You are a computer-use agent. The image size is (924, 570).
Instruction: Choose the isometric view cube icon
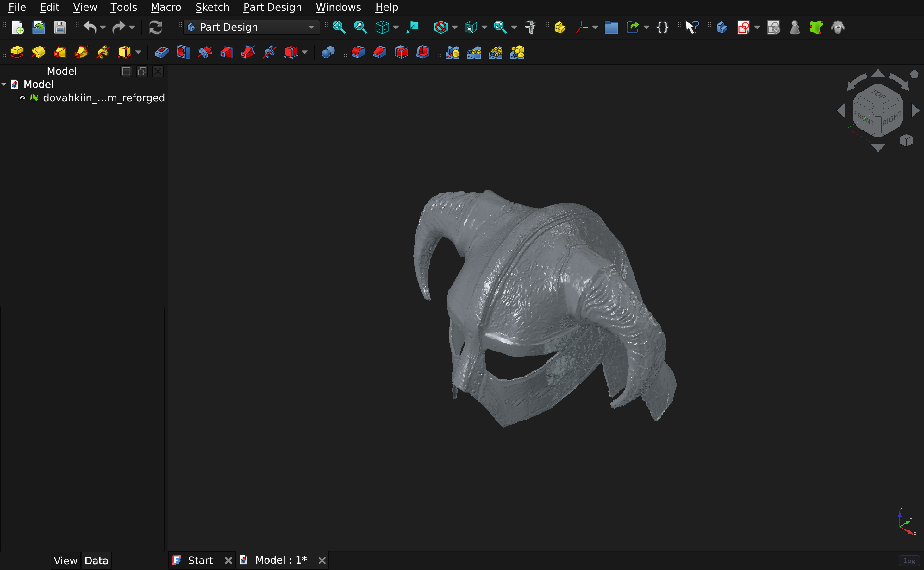click(x=382, y=28)
